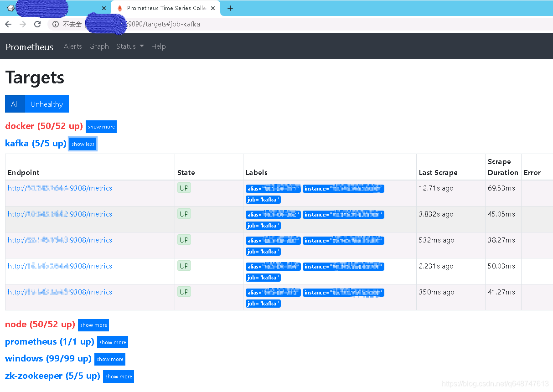Open the endpoint link scraped 2.231s ago
The image size is (553, 392).
click(60, 266)
